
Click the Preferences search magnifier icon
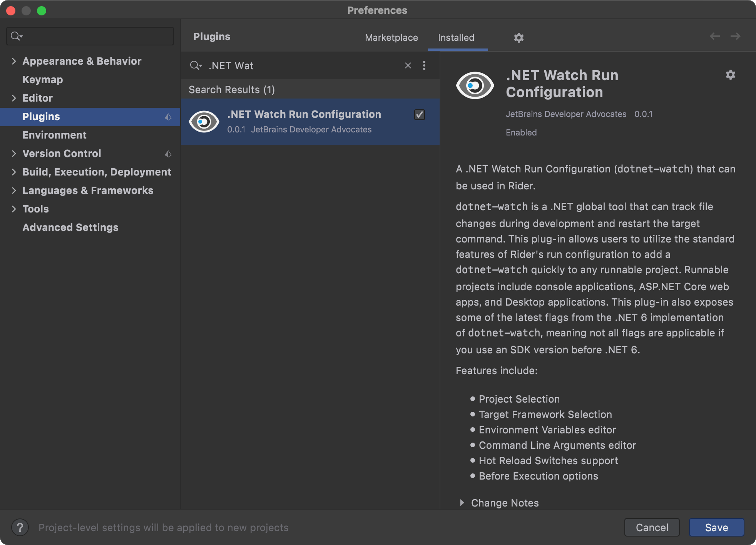[x=15, y=37]
